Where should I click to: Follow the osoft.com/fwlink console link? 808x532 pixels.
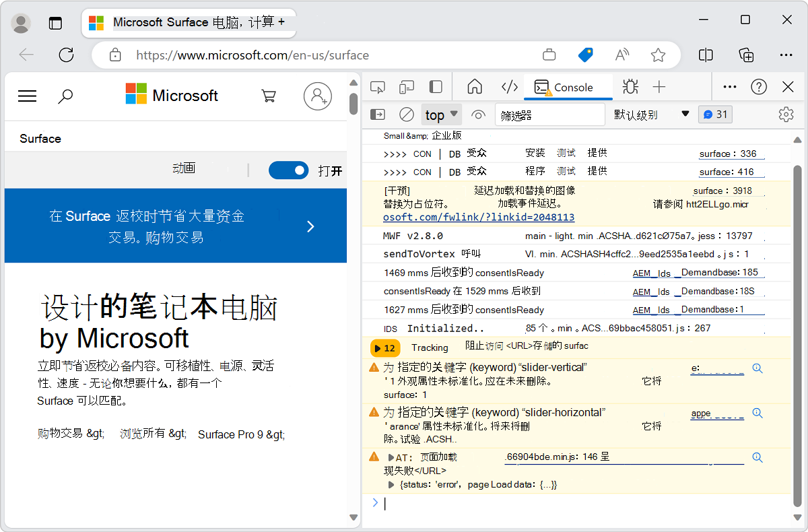478,217
